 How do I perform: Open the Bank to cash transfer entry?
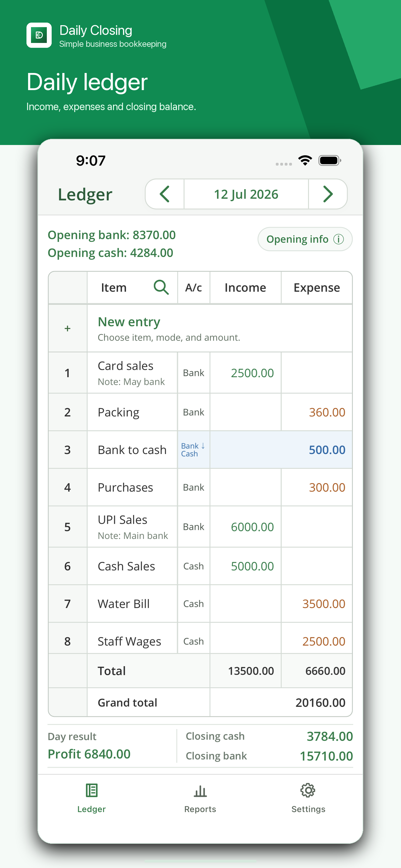[200, 449]
